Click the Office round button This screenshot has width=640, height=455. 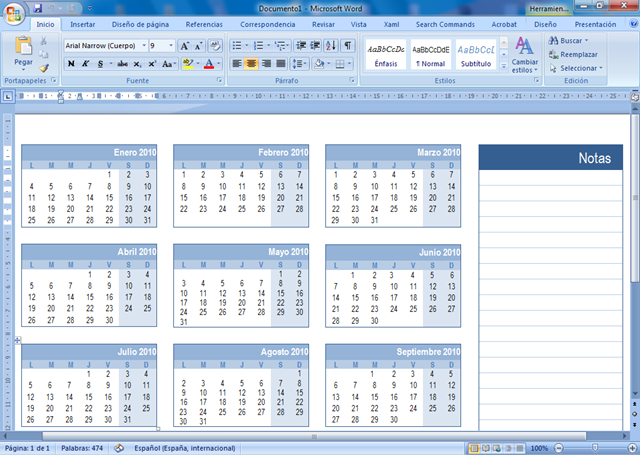point(14,14)
